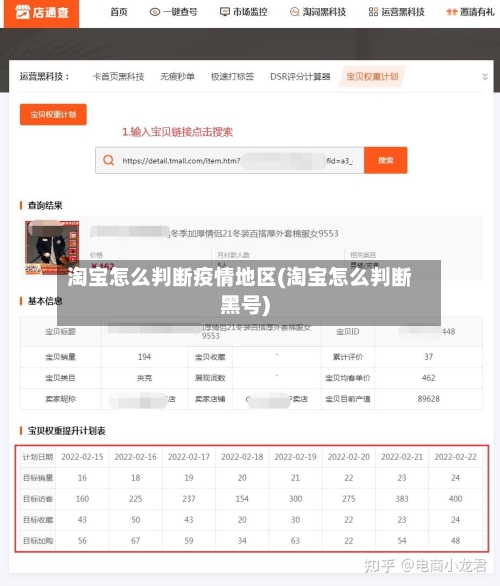Click 目标加购 value 63
Viewport: 500px width, 586px height.
pos(295,540)
